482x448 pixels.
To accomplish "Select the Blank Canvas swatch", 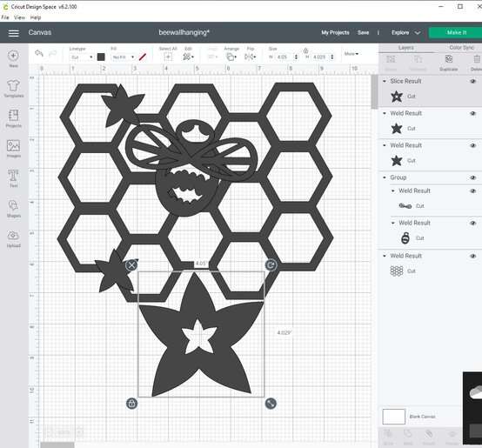I will 394,417.
